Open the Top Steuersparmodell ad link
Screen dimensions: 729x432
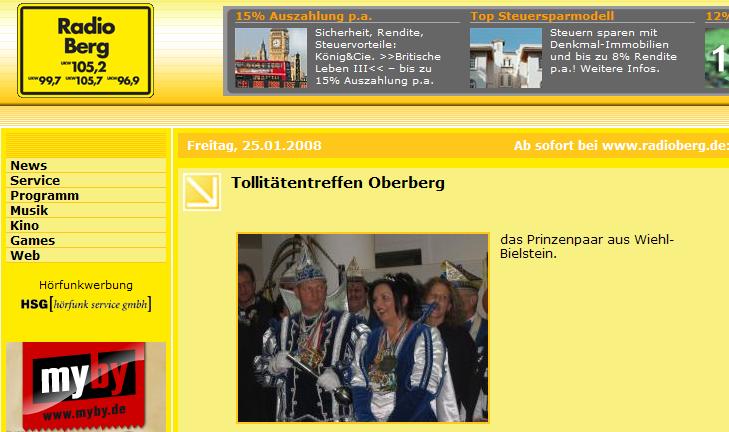[542, 16]
